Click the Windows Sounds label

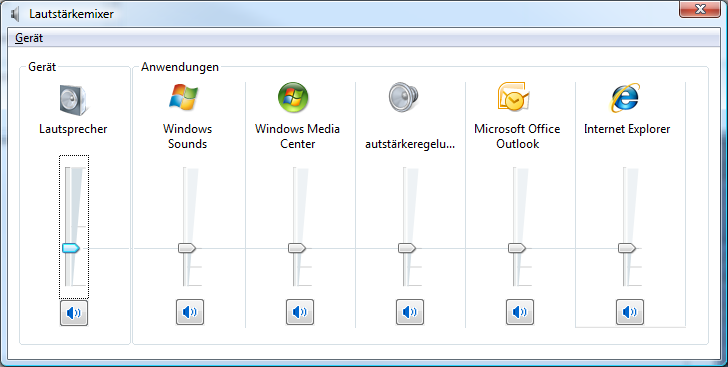click(x=188, y=136)
